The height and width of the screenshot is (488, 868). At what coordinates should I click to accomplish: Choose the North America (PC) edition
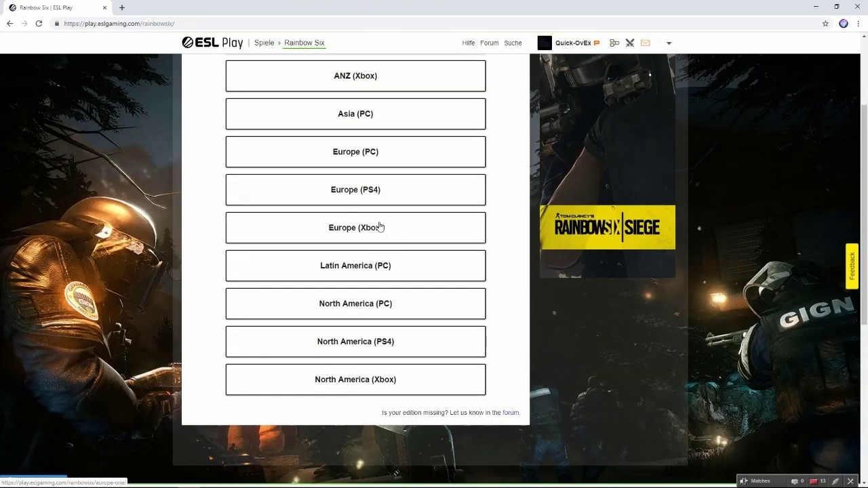355,304
